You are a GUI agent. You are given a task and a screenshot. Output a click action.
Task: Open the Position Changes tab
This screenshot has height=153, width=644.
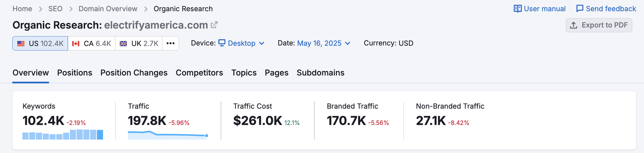pos(134,73)
